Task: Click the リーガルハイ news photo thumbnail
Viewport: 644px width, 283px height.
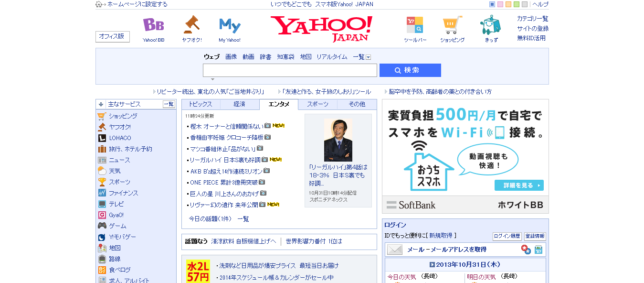Action: tap(338, 140)
